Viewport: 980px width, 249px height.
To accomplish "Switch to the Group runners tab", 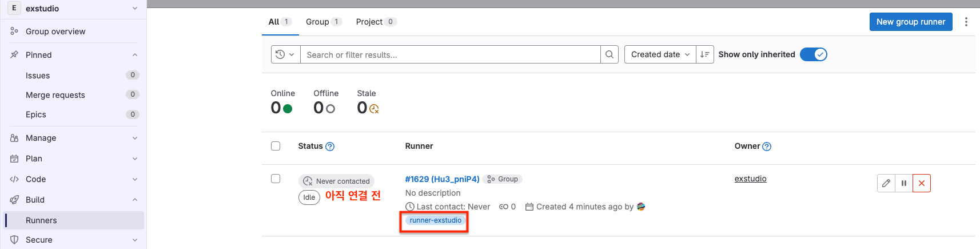I will [324, 22].
